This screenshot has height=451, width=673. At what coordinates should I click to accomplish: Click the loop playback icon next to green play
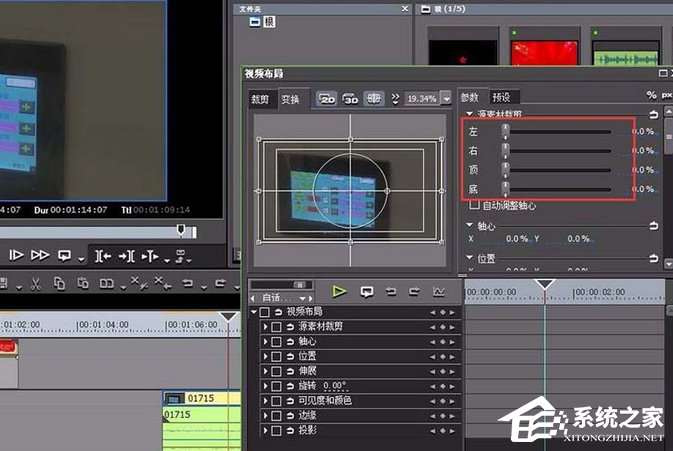click(x=366, y=292)
